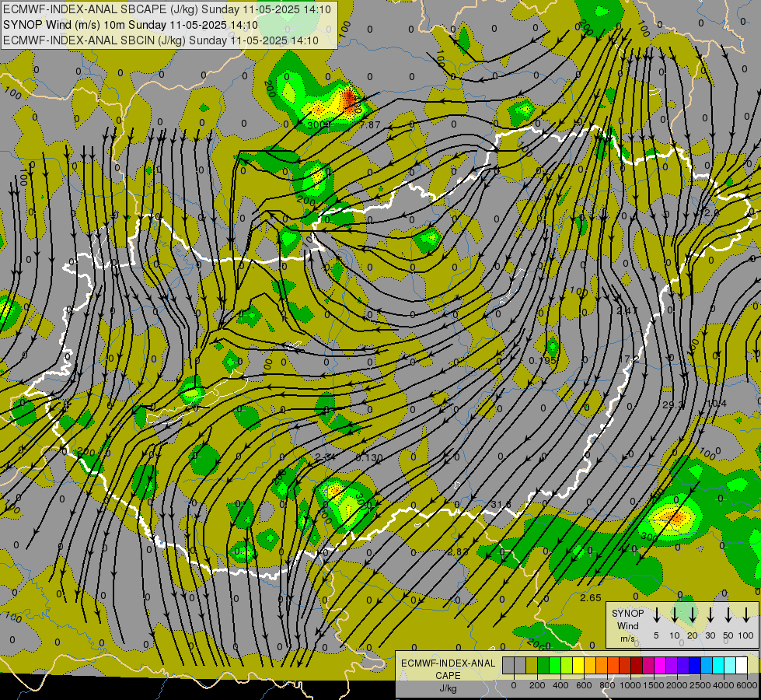761x700 pixels.
Task: Click the 100 m/s wind arrow symbol
Action: (746, 615)
